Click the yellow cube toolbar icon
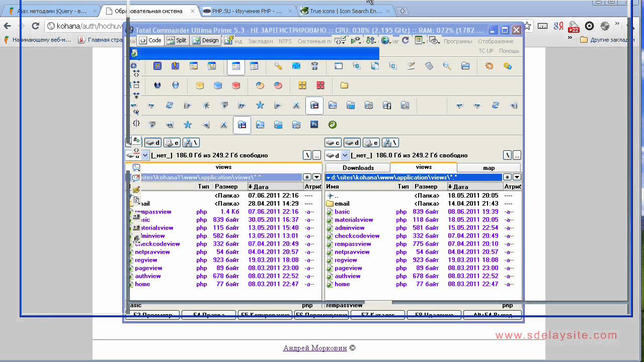The image size is (644, 362). [200, 85]
